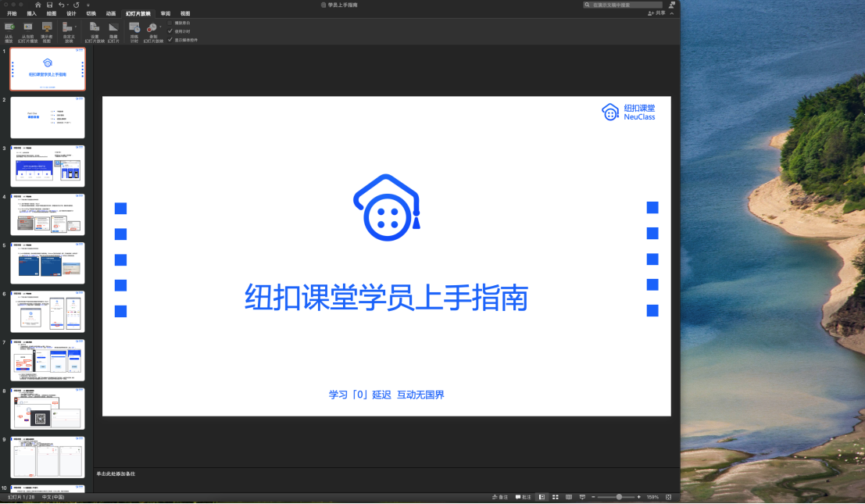Zoom in with the plus icon
The width and height of the screenshot is (865, 504).
pyautogui.click(x=639, y=497)
